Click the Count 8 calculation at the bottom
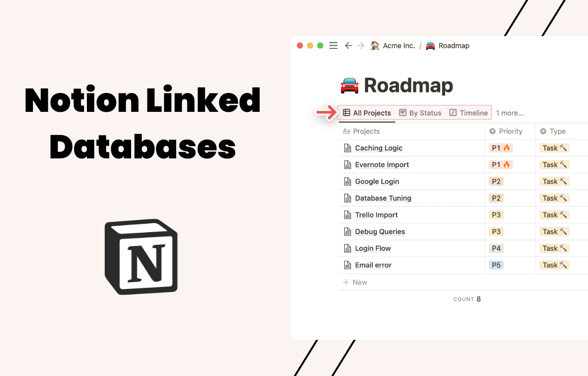The width and height of the screenshot is (588, 376). pyautogui.click(x=467, y=299)
